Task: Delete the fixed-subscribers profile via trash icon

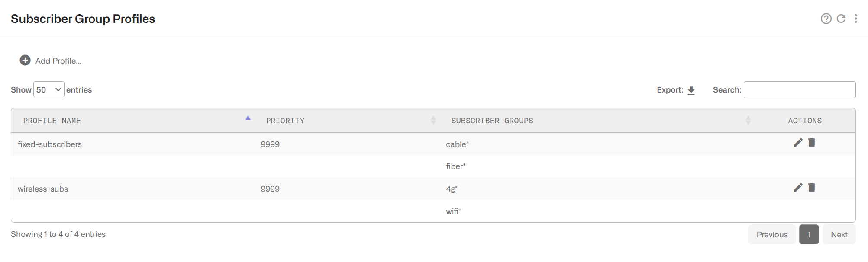Action: pos(812,143)
